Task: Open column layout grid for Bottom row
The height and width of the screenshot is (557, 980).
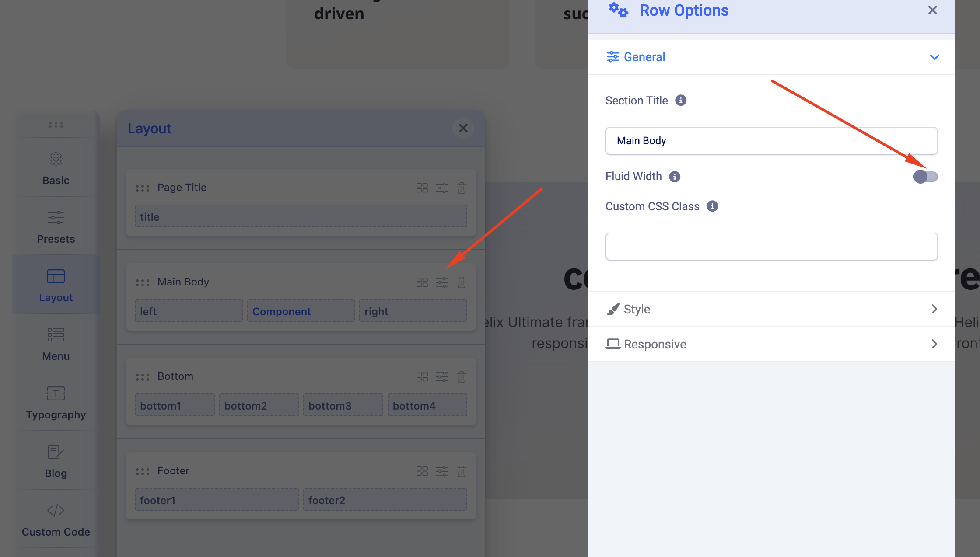Action: pyautogui.click(x=422, y=377)
